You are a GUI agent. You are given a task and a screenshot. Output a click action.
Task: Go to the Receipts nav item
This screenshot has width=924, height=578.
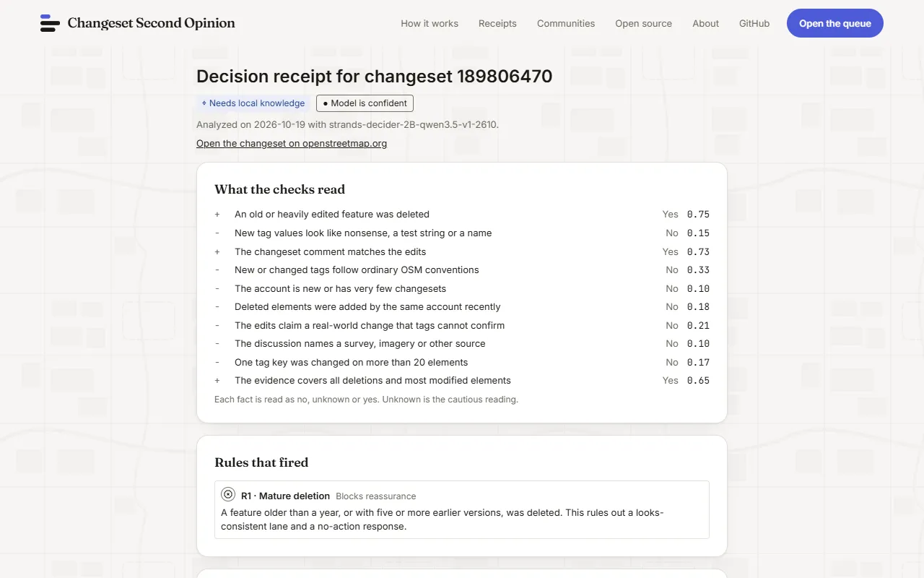pyautogui.click(x=497, y=23)
